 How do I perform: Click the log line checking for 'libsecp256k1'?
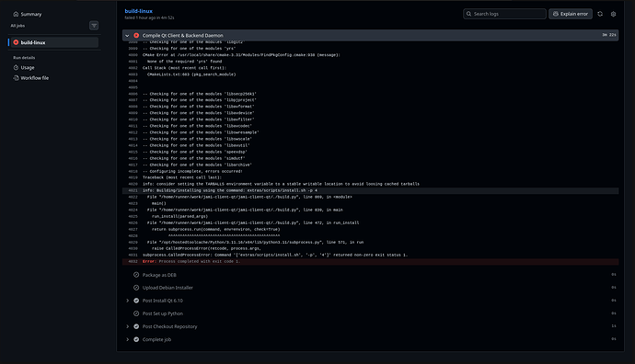(200, 94)
